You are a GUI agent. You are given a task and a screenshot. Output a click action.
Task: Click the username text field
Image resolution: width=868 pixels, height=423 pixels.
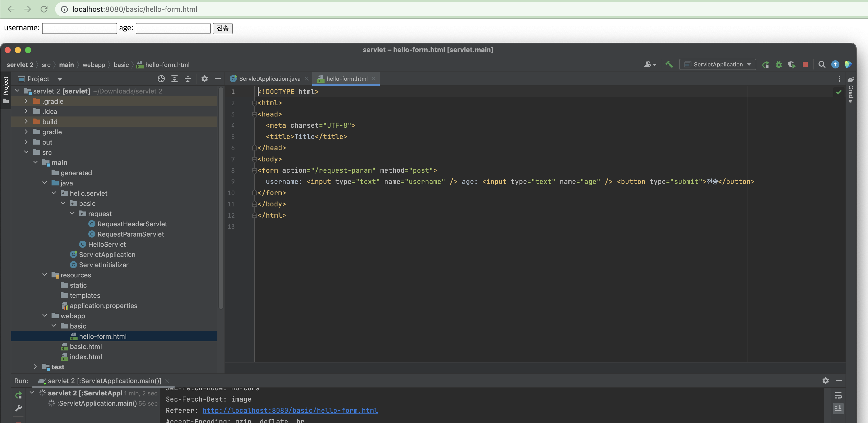80,28
